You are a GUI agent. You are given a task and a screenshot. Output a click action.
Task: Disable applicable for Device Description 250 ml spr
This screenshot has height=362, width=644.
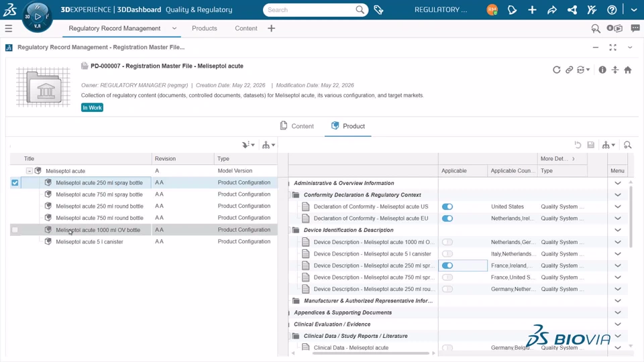point(447,265)
